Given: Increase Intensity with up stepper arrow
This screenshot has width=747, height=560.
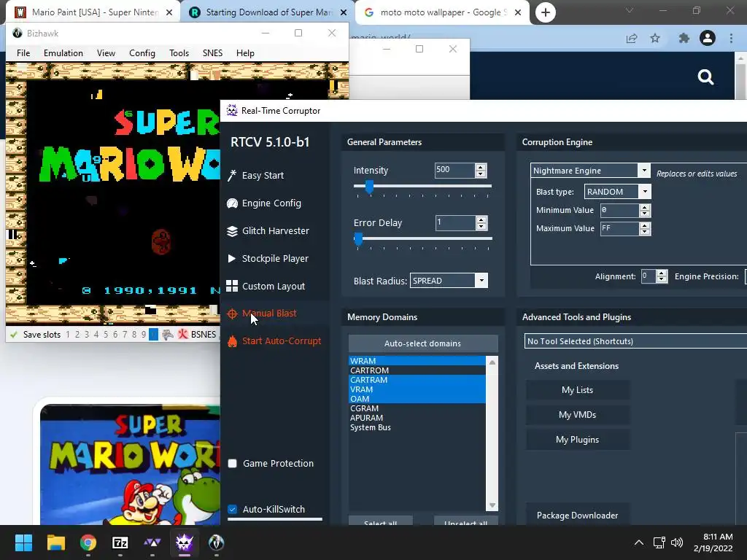Looking at the screenshot, I should [x=481, y=167].
